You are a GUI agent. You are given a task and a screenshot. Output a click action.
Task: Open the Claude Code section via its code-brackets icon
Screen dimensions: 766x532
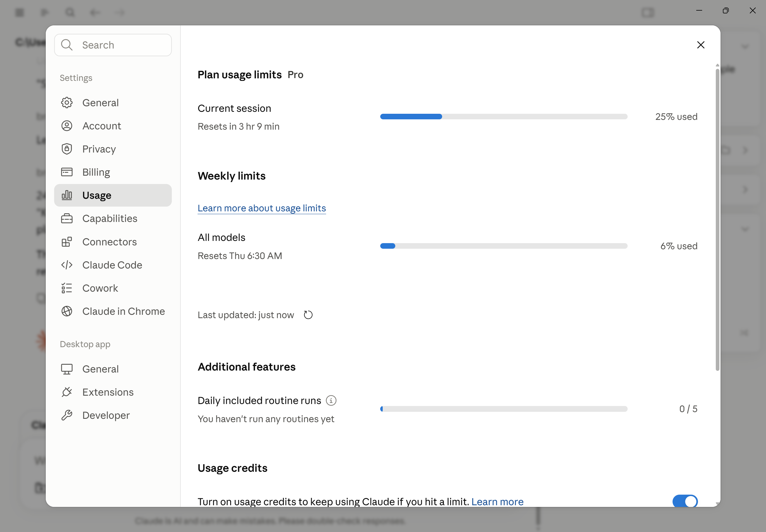(67, 265)
